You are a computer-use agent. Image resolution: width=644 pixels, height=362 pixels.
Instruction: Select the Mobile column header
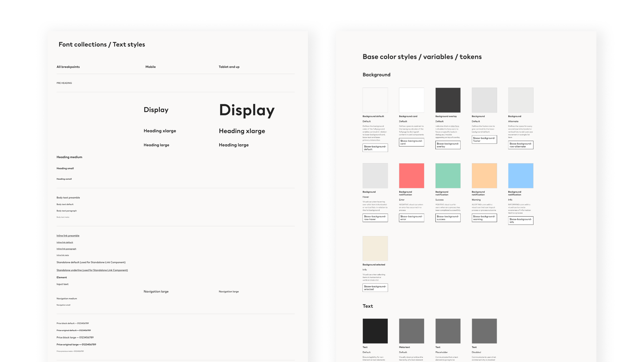point(150,67)
